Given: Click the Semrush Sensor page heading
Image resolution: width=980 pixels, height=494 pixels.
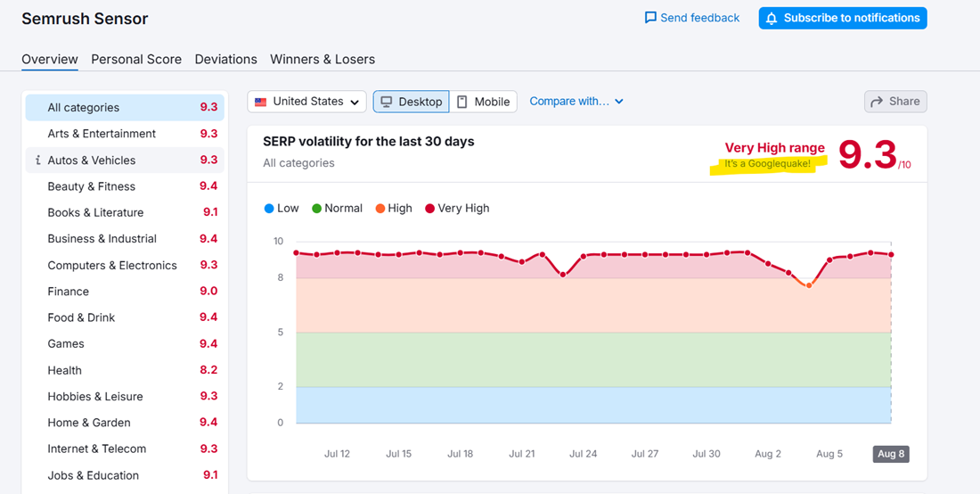Looking at the screenshot, I should 85,19.
